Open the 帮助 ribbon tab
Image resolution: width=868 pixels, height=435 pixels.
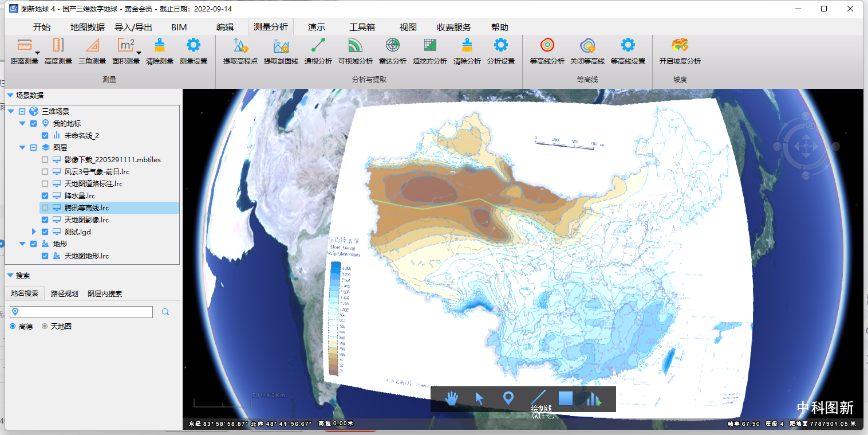pos(500,27)
